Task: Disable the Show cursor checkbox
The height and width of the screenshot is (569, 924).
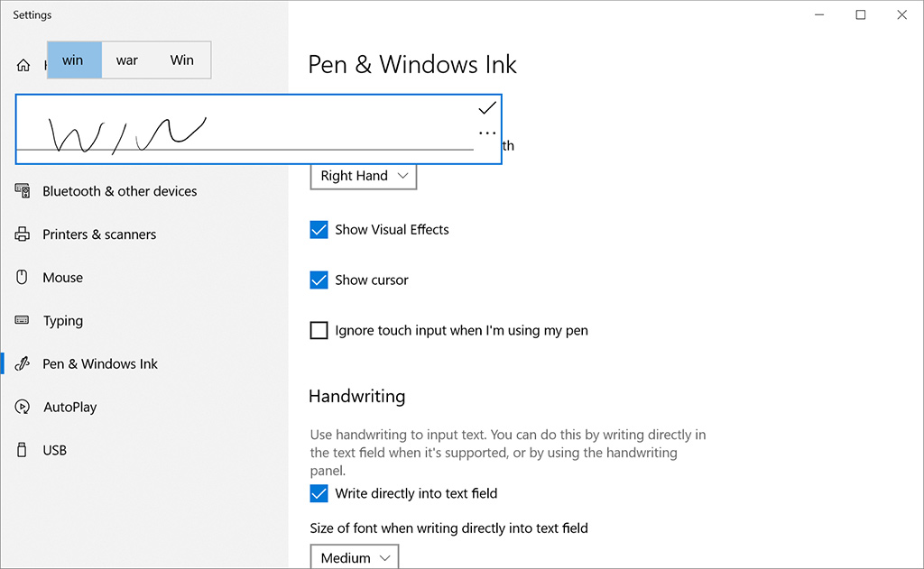Action: coord(319,280)
